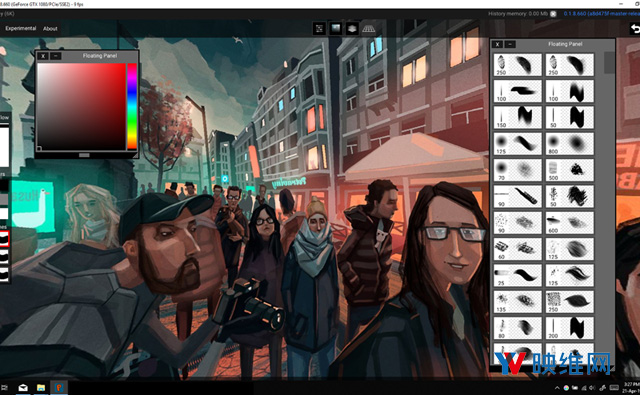This screenshot has width=640, height=395.
Task: Open the About menu
Action: pos(50,29)
